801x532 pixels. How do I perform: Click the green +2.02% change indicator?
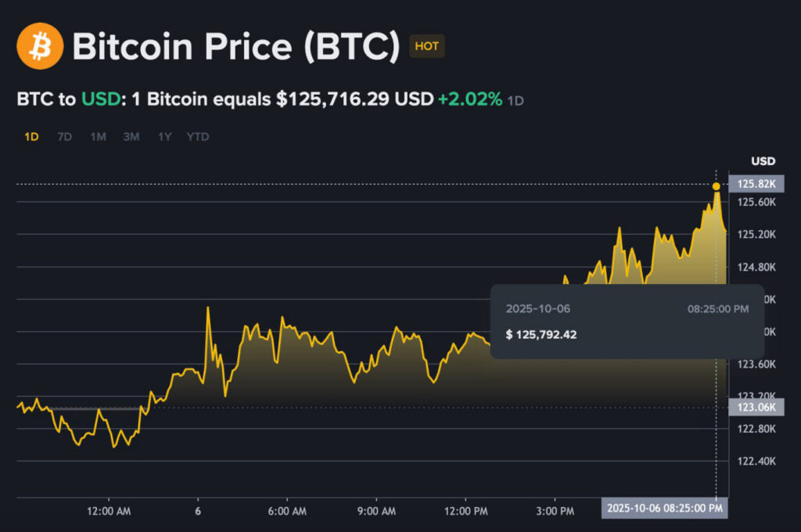point(470,99)
